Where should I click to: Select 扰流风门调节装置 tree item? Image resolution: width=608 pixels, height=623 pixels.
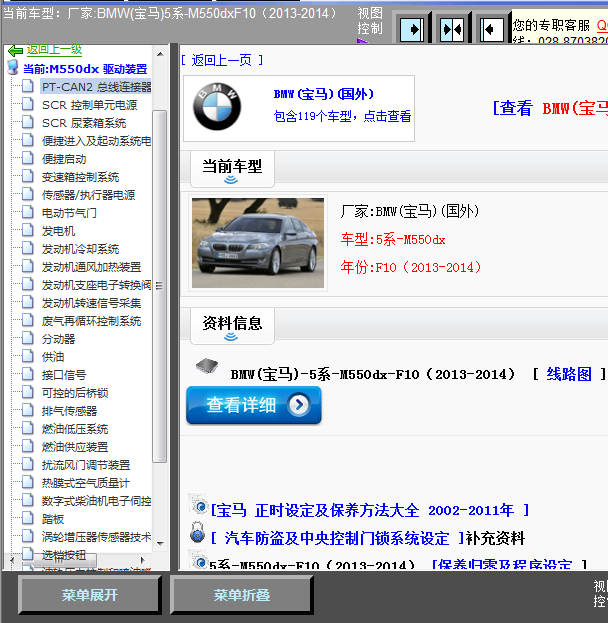tap(86, 465)
